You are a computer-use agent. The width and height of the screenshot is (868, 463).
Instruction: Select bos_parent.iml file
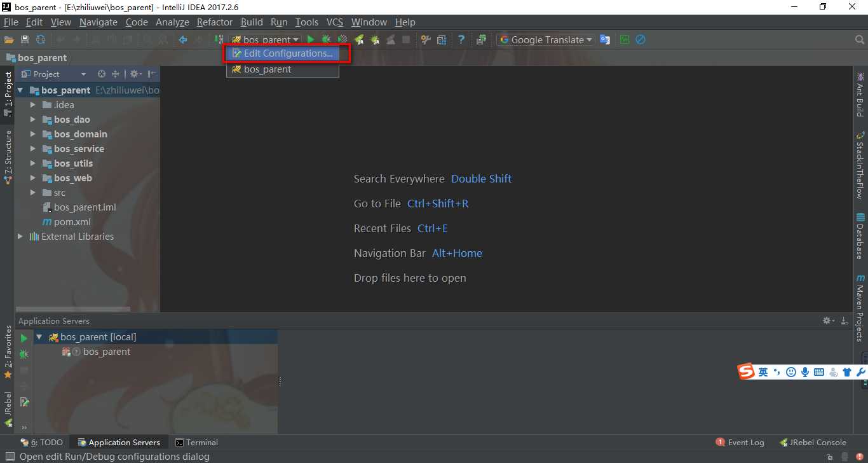pyautogui.click(x=79, y=207)
